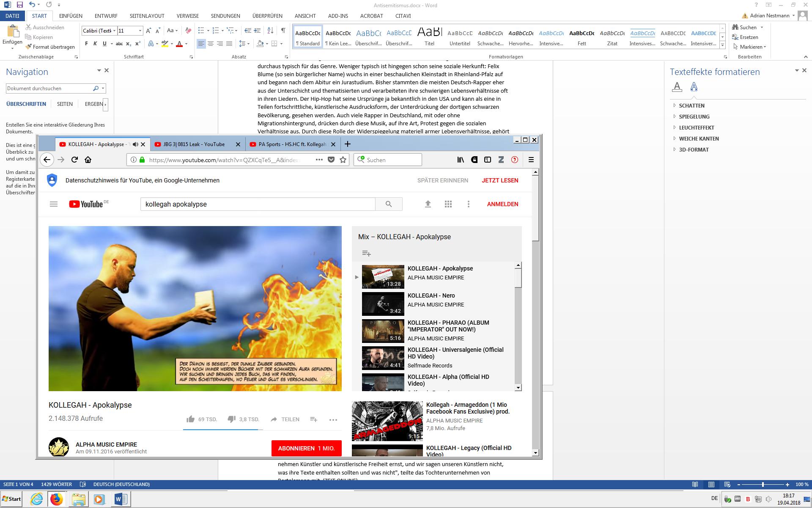Click SPÄTER ERINNERN button
The width and height of the screenshot is (812, 508).
(x=442, y=180)
